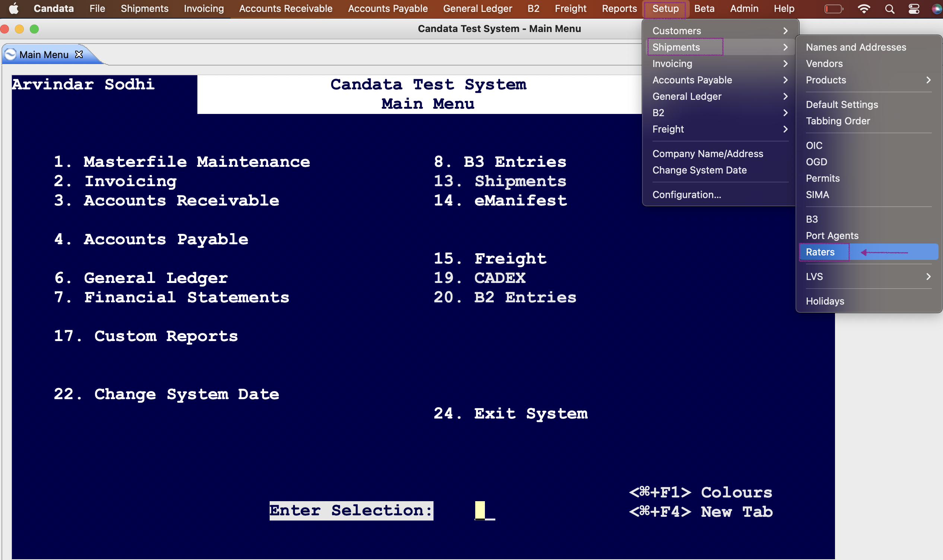Expand the Customers submenu in Setup
Screen dimensions: 943x560
point(720,31)
